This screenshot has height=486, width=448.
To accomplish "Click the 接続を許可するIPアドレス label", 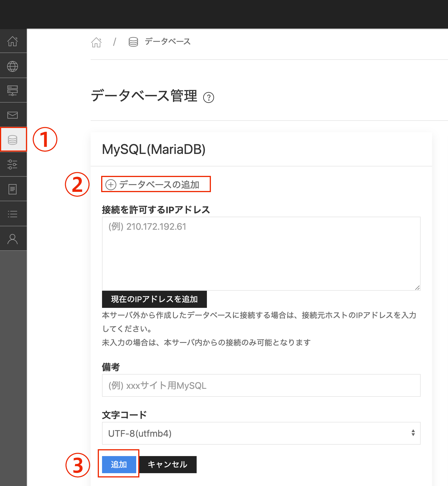I will pos(156,210).
